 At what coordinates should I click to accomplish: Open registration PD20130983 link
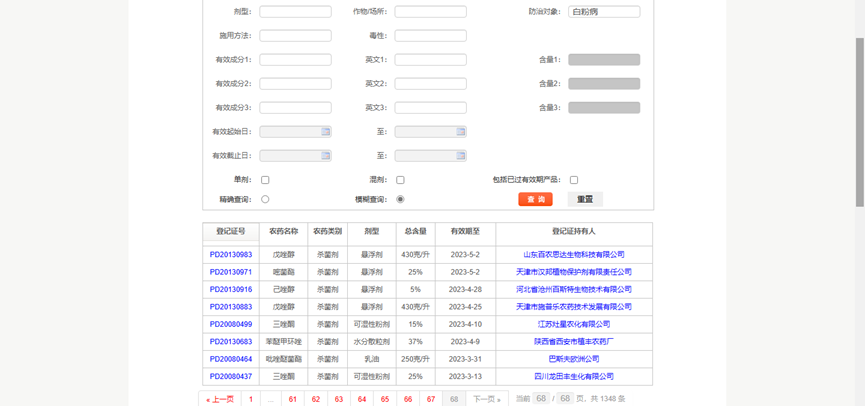tap(231, 255)
